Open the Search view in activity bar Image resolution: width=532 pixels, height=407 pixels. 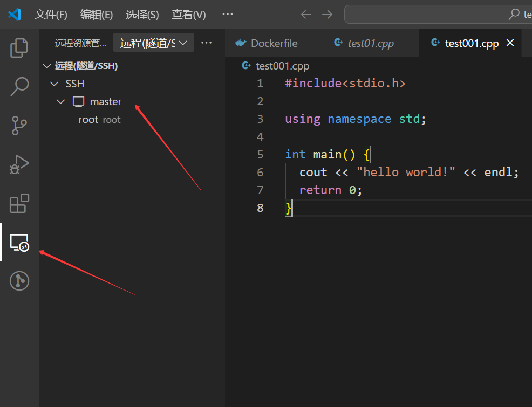point(19,86)
